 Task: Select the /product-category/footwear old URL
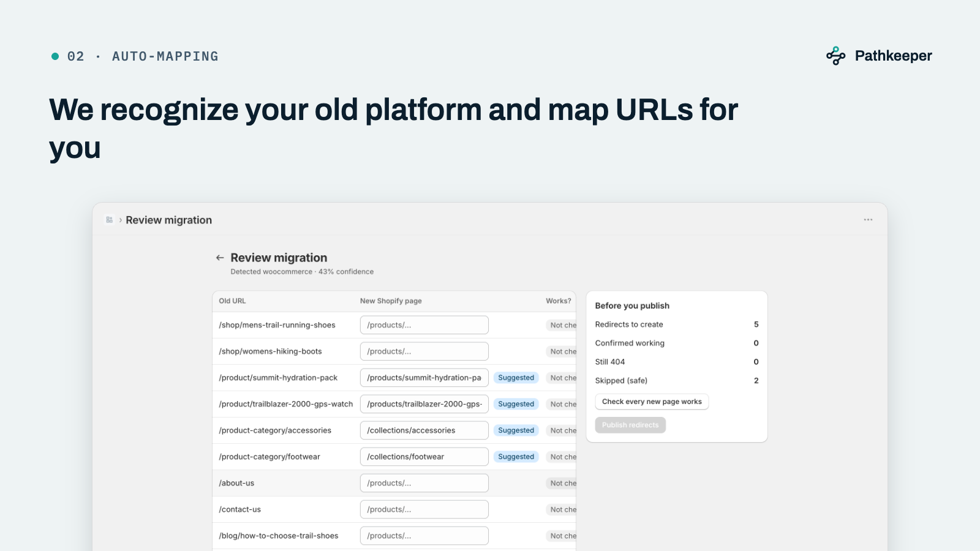coord(269,457)
